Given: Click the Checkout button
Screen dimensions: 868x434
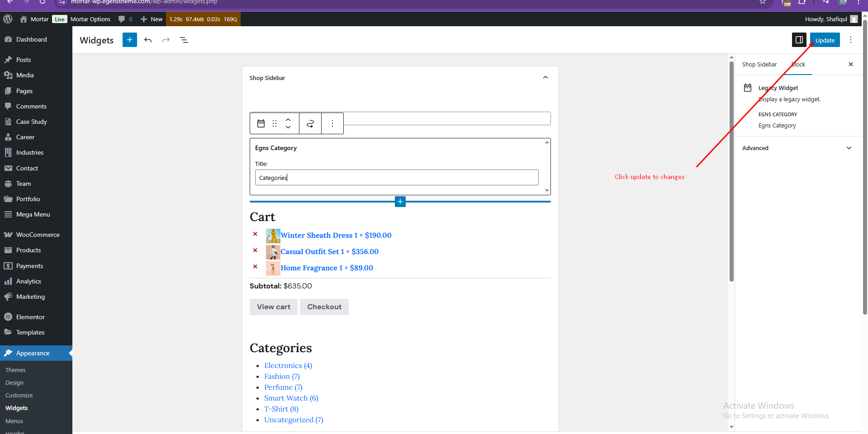Looking at the screenshot, I should click(324, 307).
